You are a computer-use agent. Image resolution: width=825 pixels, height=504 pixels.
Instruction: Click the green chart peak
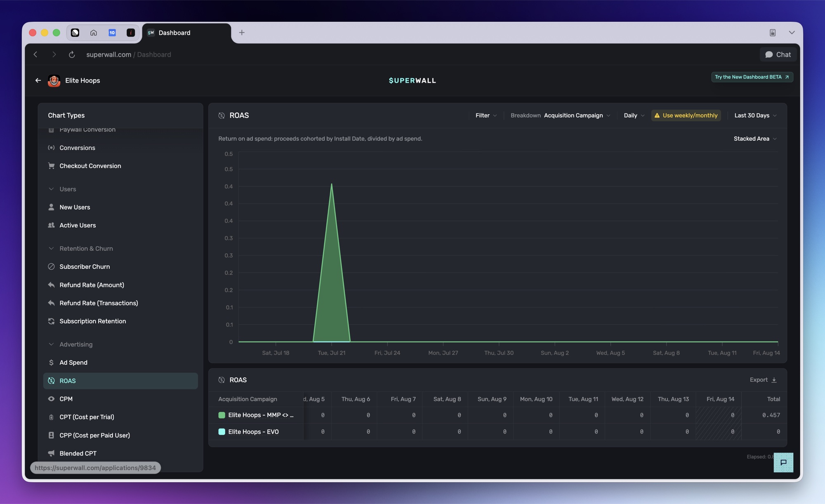point(332,184)
